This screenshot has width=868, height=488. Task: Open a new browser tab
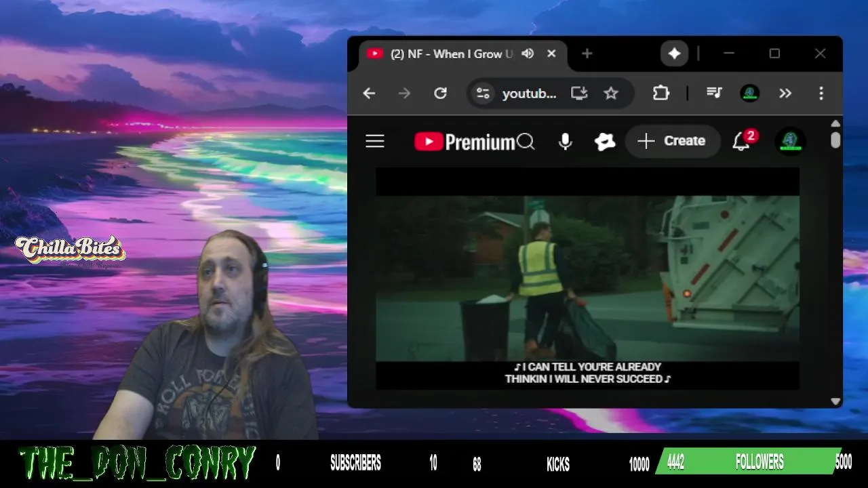[x=587, y=54]
